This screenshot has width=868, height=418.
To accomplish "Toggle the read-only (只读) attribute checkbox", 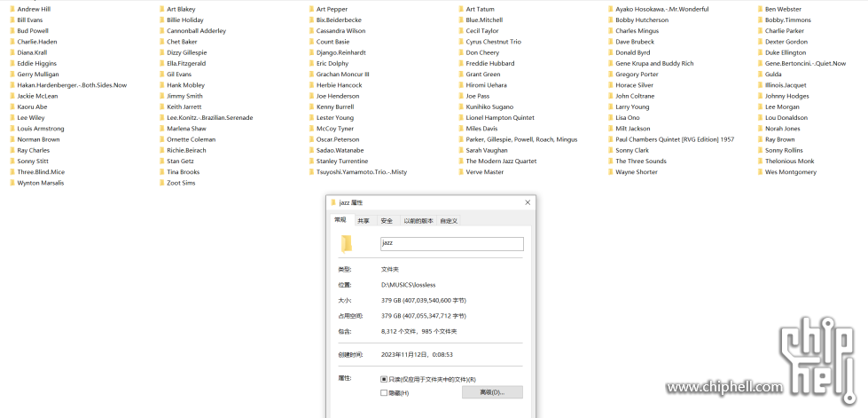I will (384, 380).
